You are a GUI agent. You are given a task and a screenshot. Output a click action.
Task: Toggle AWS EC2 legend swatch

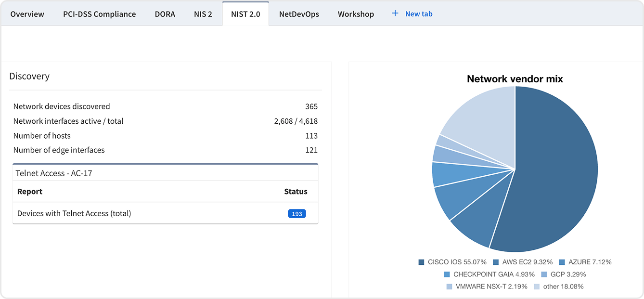pos(496,262)
